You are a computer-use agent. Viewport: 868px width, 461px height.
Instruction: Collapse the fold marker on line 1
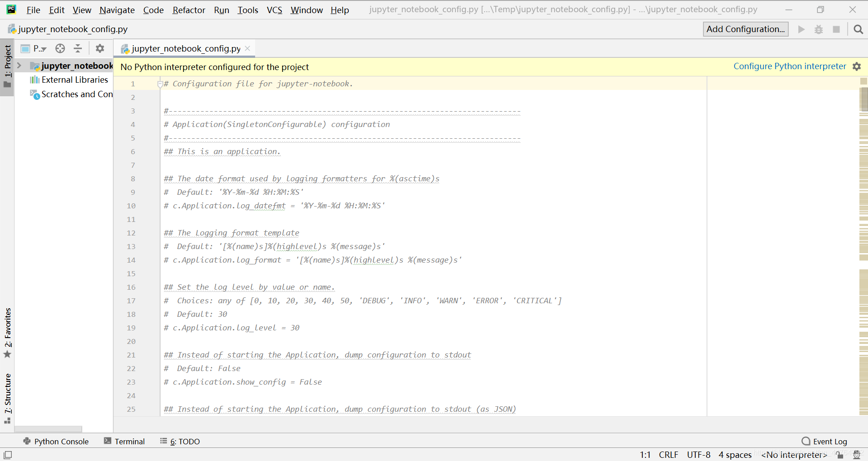click(x=160, y=84)
